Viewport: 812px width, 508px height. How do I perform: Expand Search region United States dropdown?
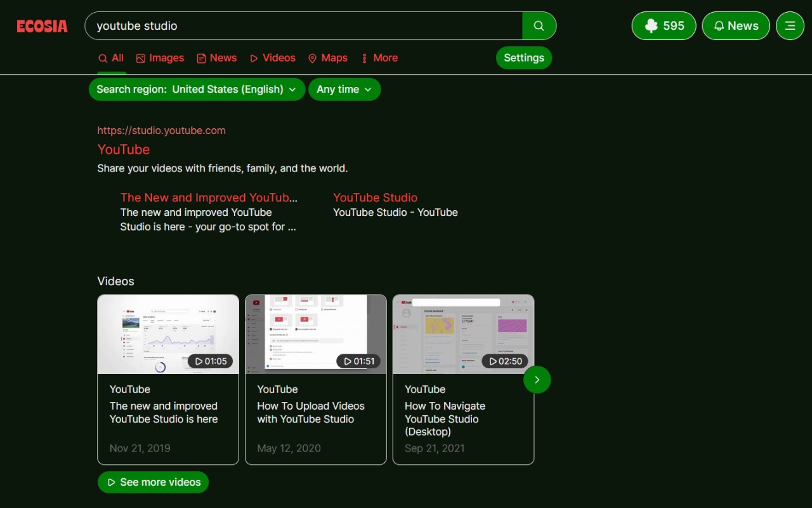(x=197, y=90)
